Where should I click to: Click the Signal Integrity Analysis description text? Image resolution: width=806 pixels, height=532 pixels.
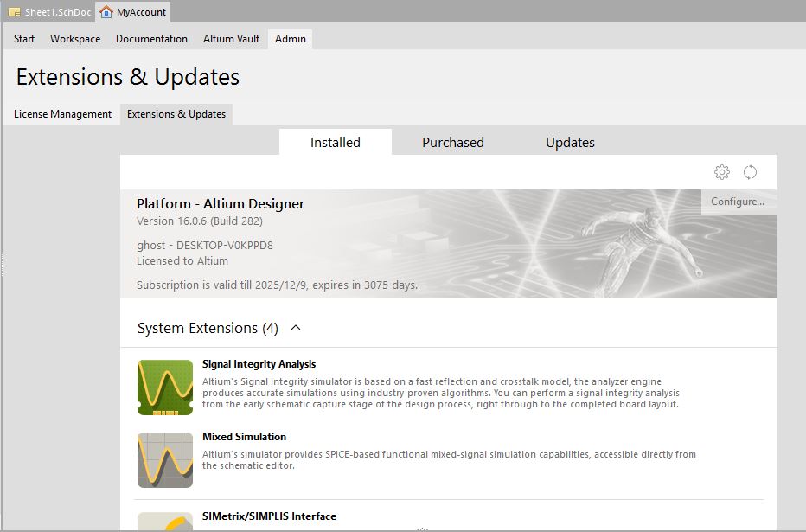coord(441,393)
